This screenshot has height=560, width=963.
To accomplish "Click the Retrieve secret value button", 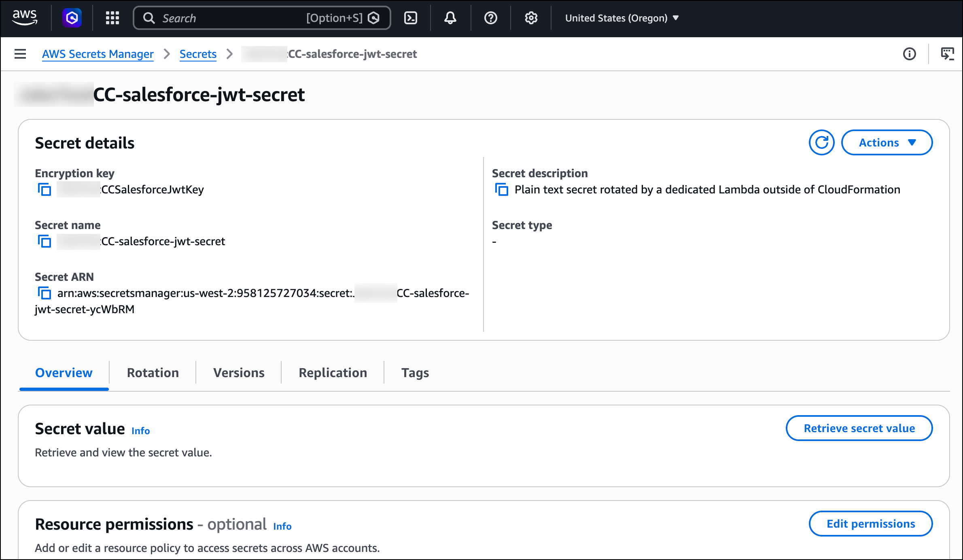I will (859, 428).
